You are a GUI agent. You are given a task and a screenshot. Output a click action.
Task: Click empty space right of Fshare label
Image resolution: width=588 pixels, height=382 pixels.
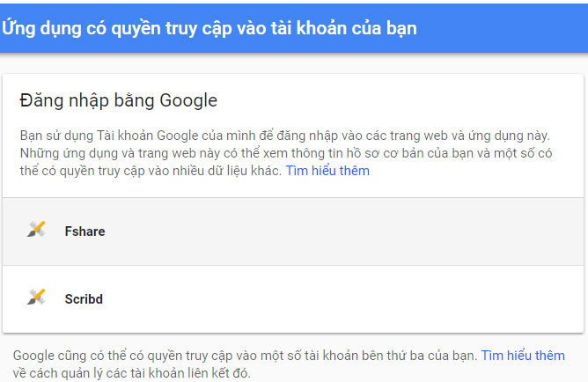click(x=352, y=231)
